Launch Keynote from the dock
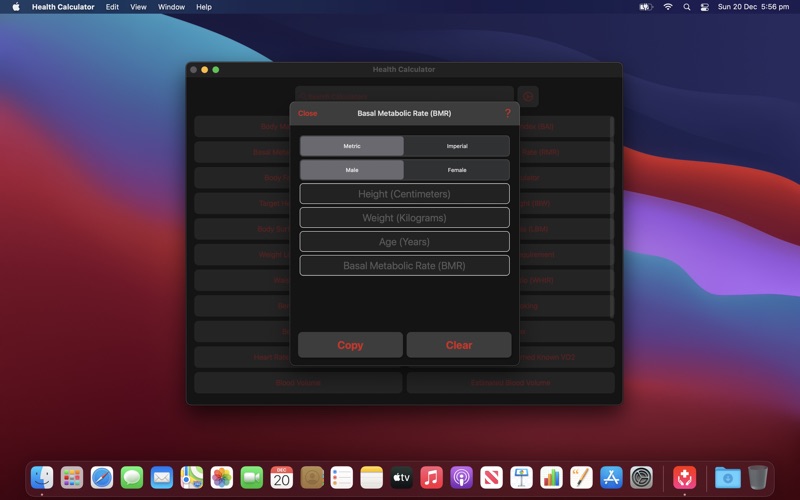The image size is (800, 500). (x=521, y=478)
